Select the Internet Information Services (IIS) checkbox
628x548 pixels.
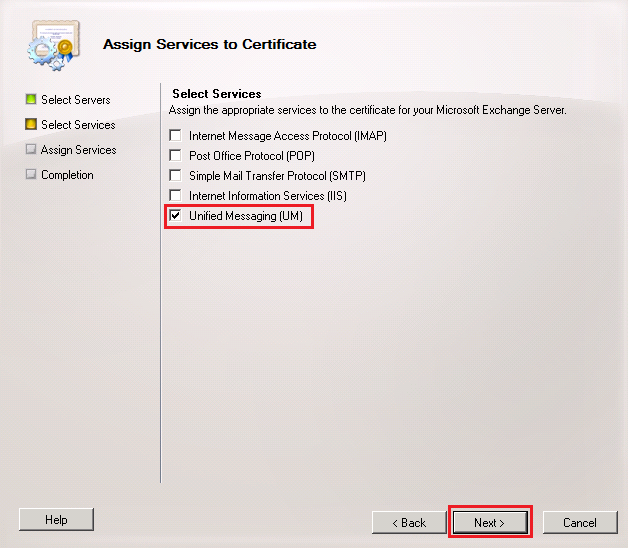pos(175,195)
